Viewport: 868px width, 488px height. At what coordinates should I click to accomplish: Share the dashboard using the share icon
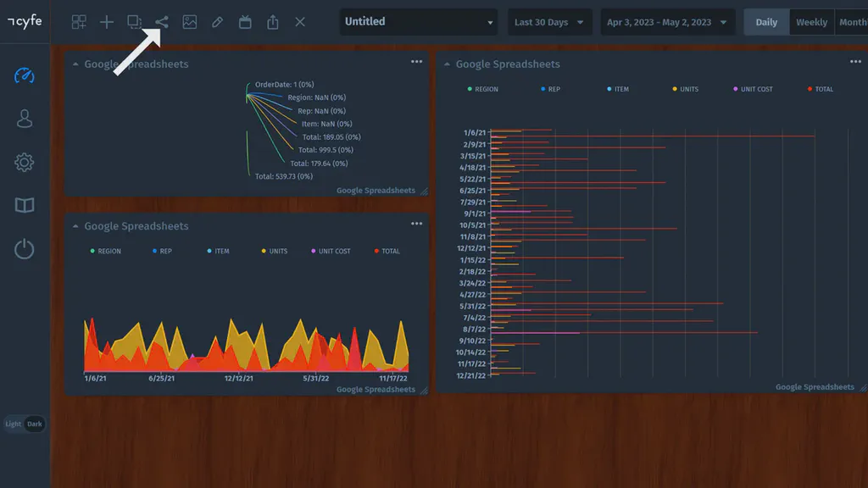160,21
